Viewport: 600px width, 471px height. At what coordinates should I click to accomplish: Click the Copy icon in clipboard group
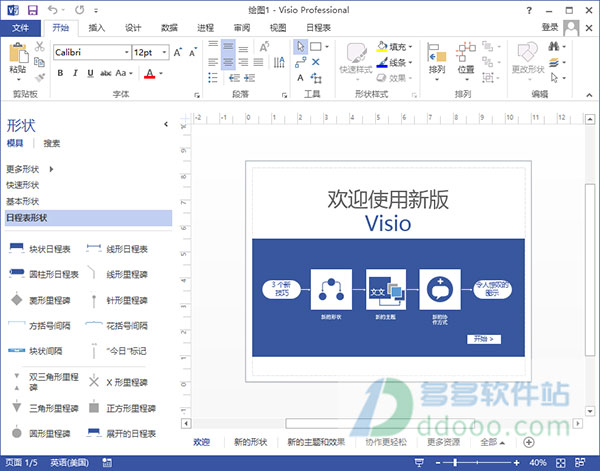tap(39, 62)
